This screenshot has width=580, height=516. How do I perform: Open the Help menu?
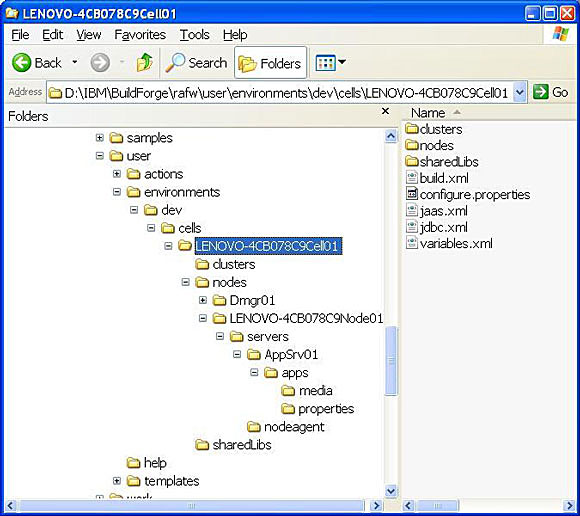[x=235, y=35]
